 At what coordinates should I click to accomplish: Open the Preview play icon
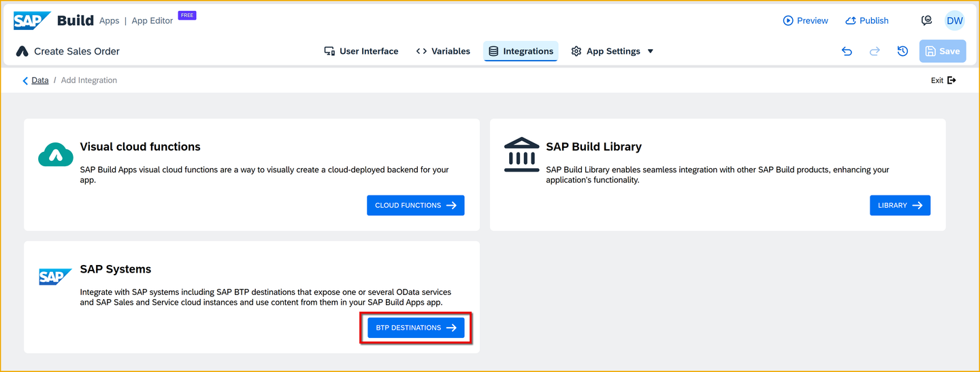click(788, 20)
